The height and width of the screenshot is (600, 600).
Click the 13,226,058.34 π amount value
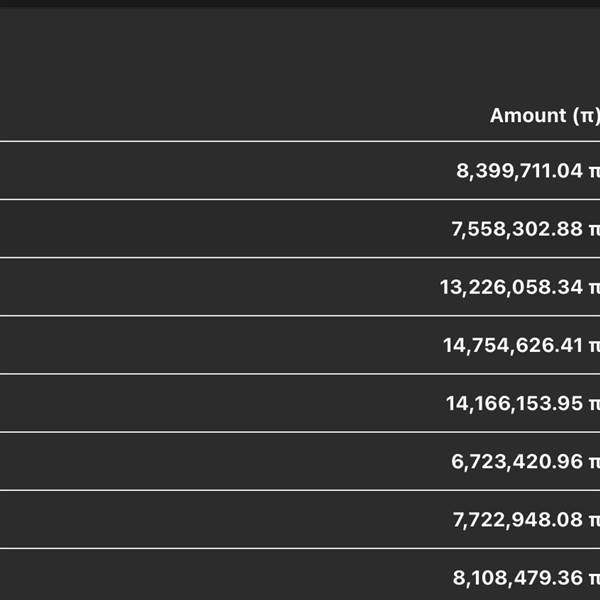point(520,287)
